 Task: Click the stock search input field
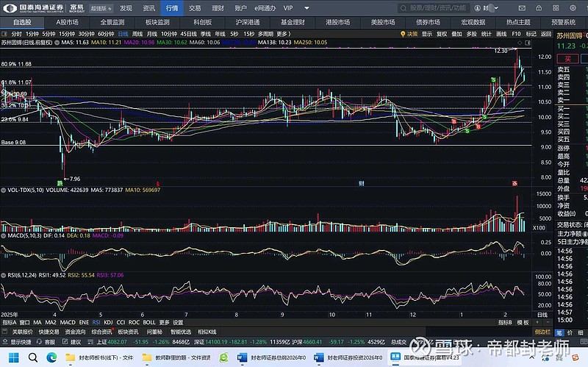(x=433, y=8)
